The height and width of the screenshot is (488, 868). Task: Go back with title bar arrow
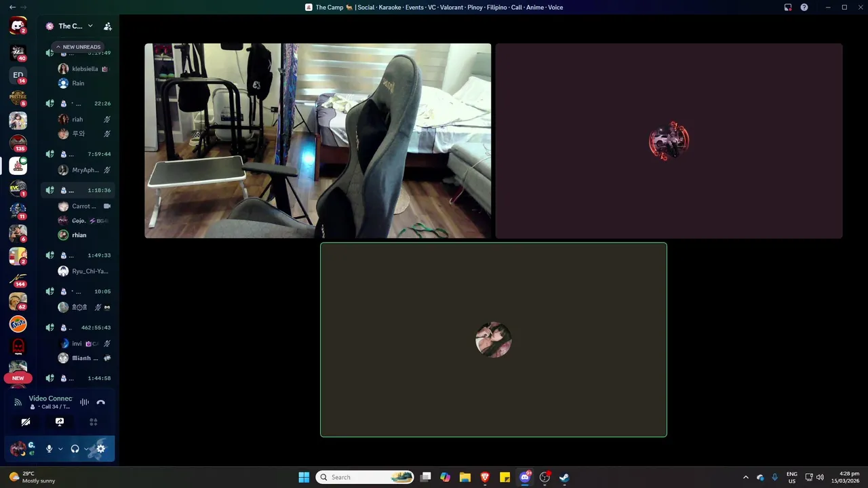click(x=12, y=7)
